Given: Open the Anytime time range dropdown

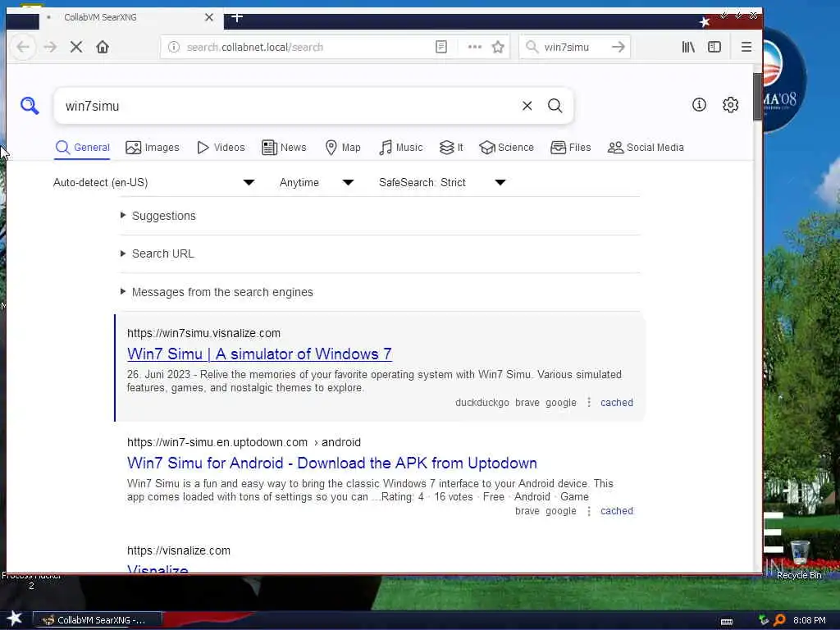Looking at the screenshot, I should 317,183.
